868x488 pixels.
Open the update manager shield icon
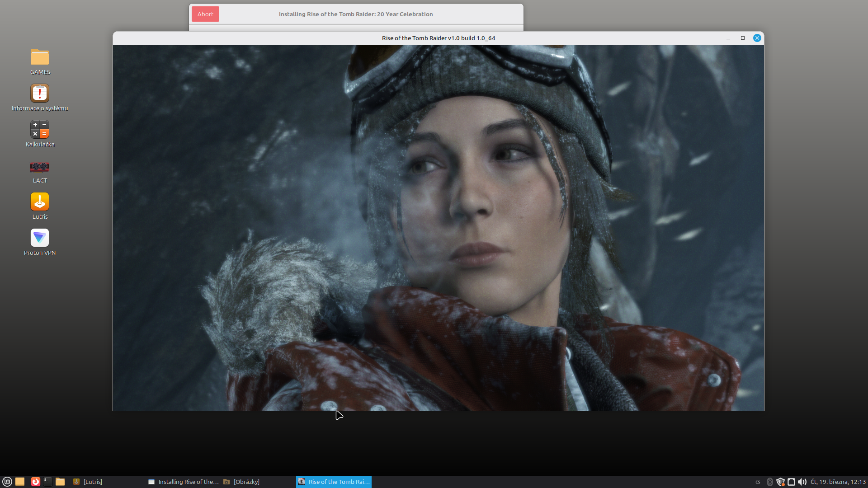point(780,482)
